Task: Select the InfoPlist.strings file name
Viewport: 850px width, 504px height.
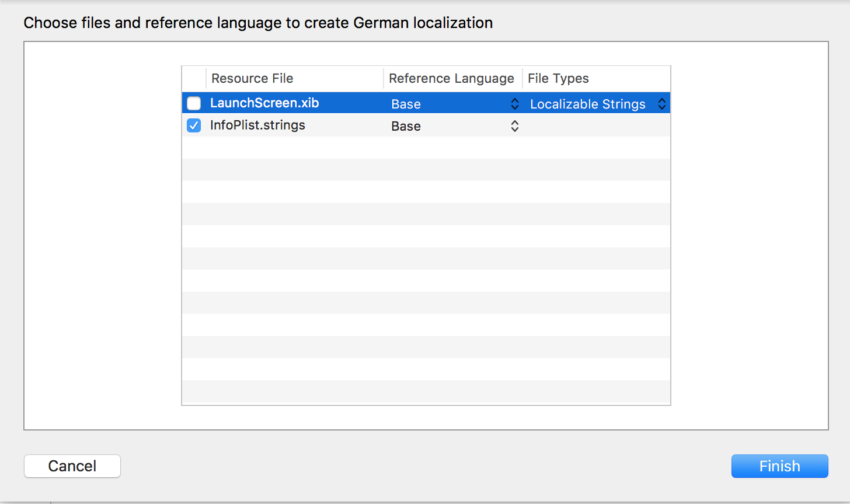Action: (x=257, y=125)
